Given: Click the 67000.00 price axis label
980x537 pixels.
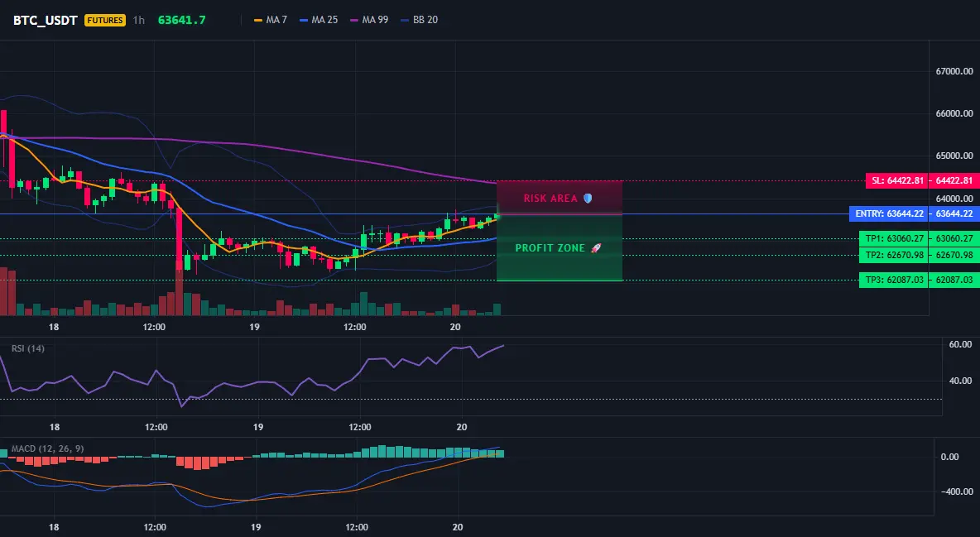Looking at the screenshot, I should (954, 71).
